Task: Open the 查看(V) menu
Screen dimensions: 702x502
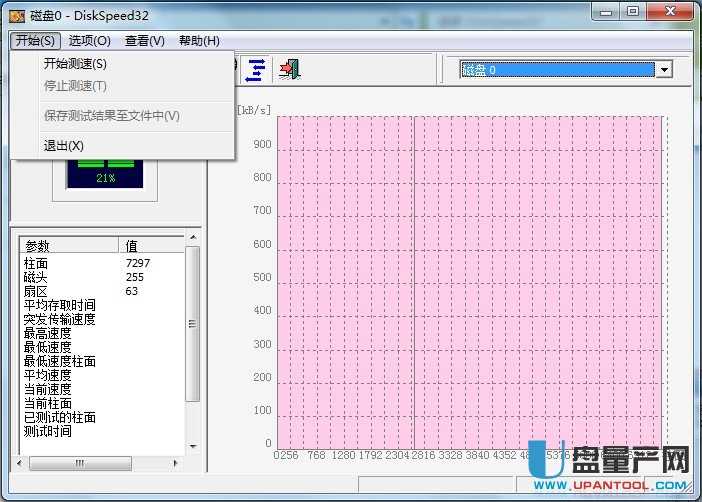Action: tap(144, 40)
